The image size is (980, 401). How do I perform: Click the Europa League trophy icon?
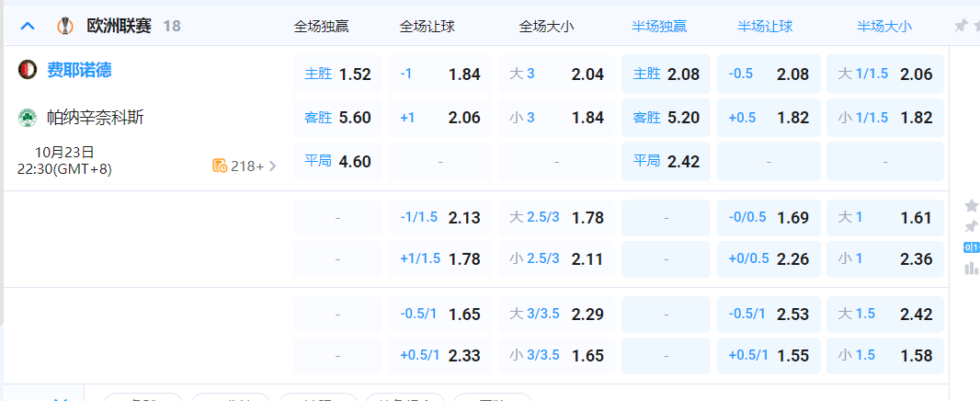point(64,26)
